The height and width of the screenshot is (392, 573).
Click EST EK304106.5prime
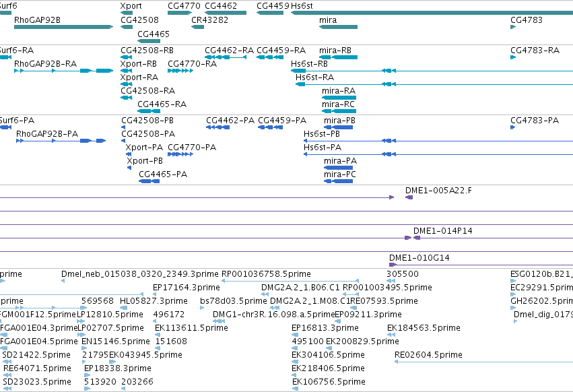[296, 362]
